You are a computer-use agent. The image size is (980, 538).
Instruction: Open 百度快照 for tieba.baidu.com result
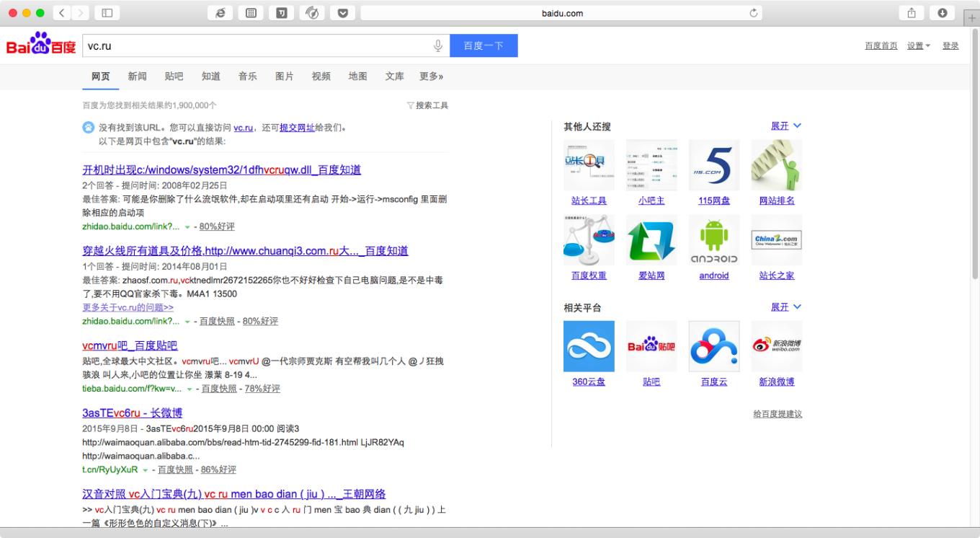point(219,389)
